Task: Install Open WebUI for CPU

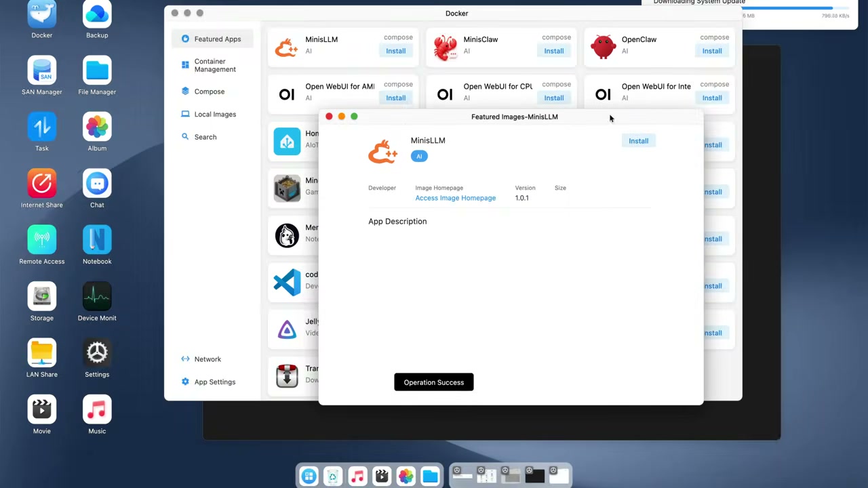Action: tap(553, 98)
